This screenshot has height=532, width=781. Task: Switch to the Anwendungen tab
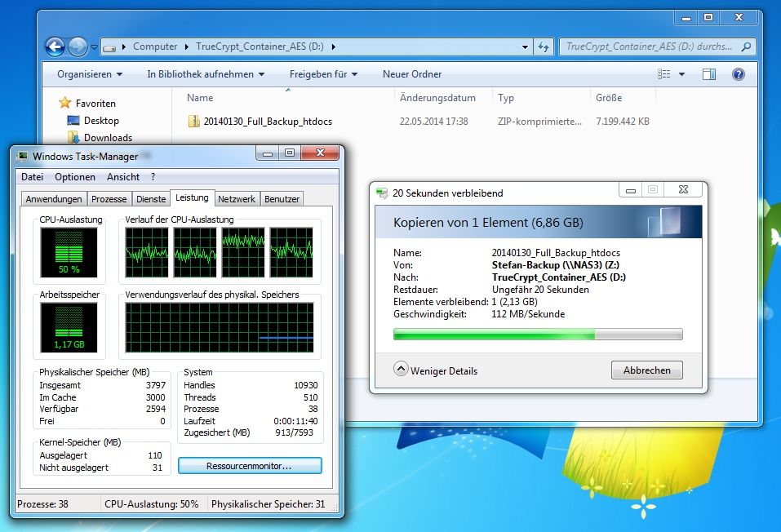point(54,199)
